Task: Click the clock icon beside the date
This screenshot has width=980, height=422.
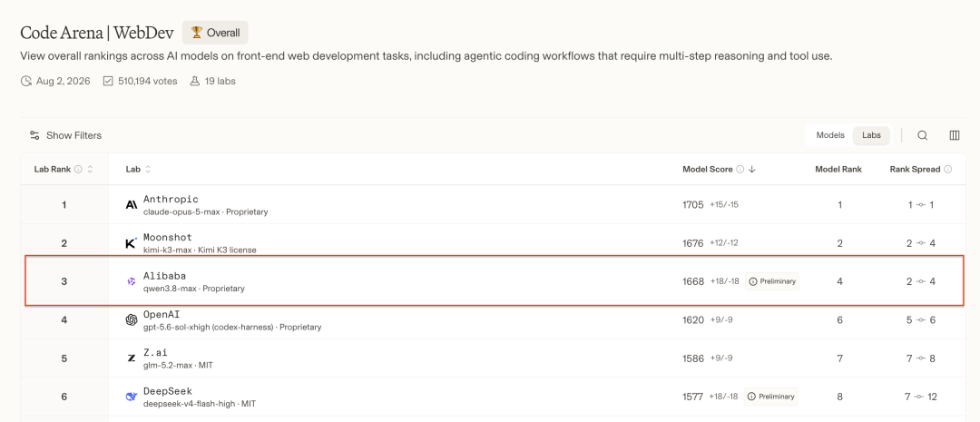Action: pos(26,82)
